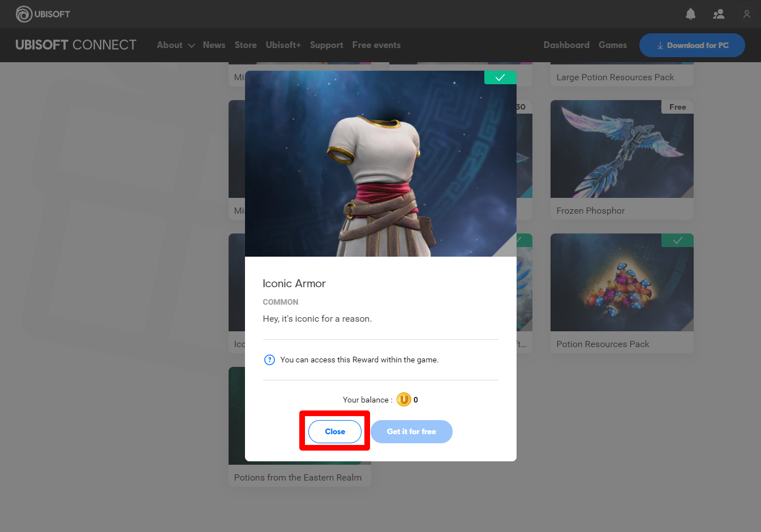The height and width of the screenshot is (532, 761).
Task: Go to the Support section
Action: pos(326,45)
